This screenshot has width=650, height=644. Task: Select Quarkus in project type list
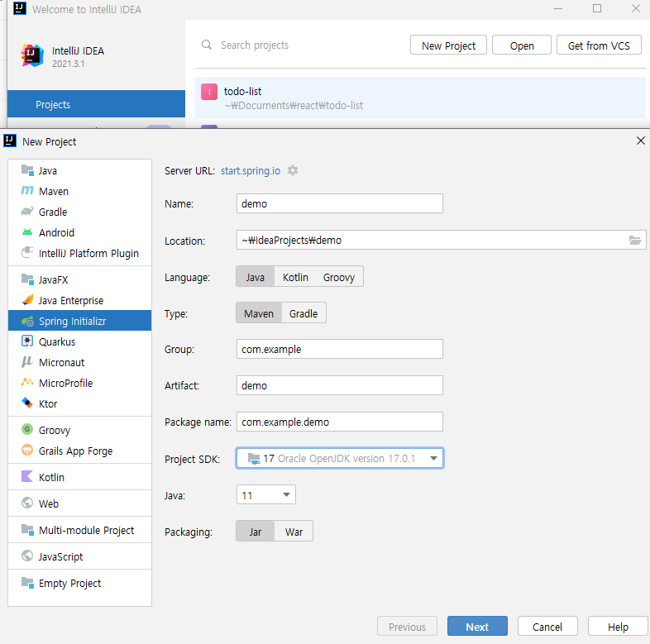[79, 341]
